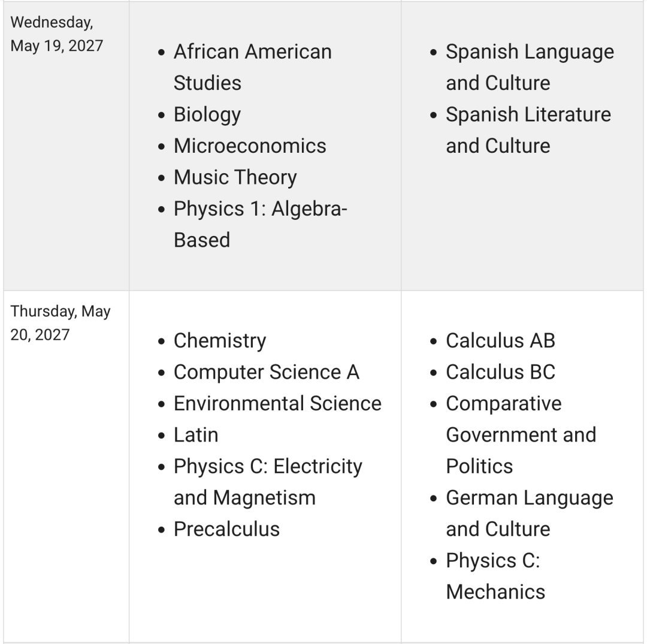Click the Latin exam entry
This screenshot has height=644, width=647.
click(x=196, y=435)
